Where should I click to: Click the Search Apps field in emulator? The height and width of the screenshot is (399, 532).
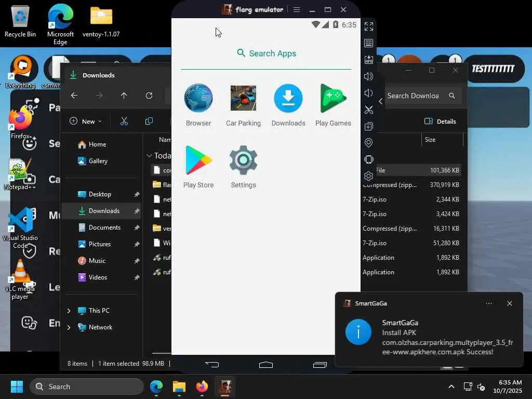pyautogui.click(x=266, y=54)
